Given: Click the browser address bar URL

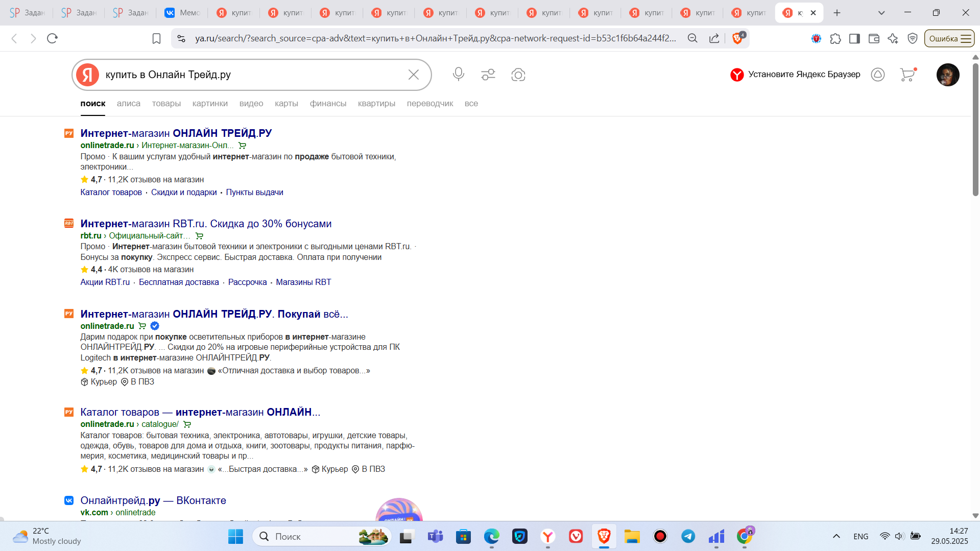Looking at the screenshot, I should [435, 38].
